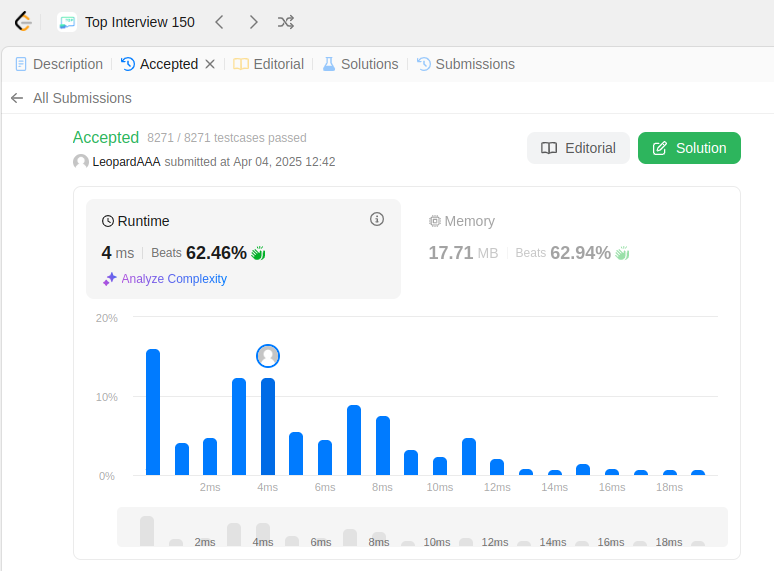Screen dimensions: 774x571
Task: Select the Runtime stats panel
Action: (x=243, y=249)
